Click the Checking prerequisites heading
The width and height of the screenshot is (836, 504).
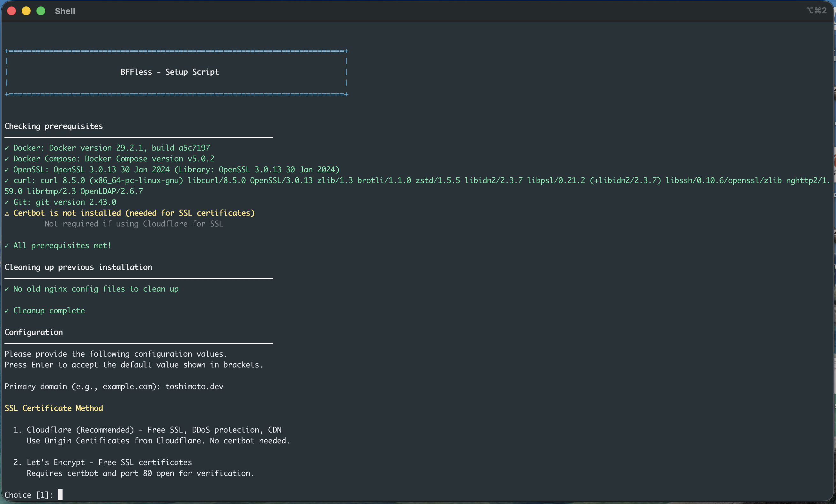(x=54, y=126)
